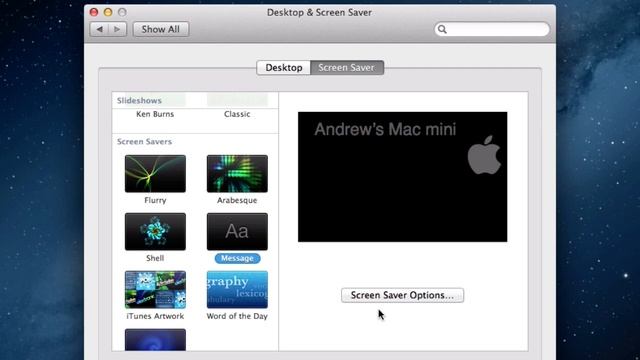Click the Arabesque label text

(x=237, y=200)
